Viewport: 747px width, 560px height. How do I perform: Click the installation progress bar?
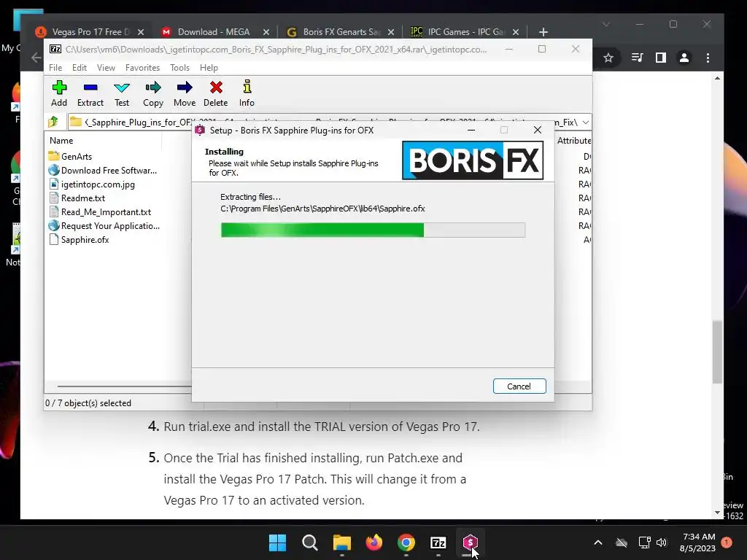pos(373,230)
